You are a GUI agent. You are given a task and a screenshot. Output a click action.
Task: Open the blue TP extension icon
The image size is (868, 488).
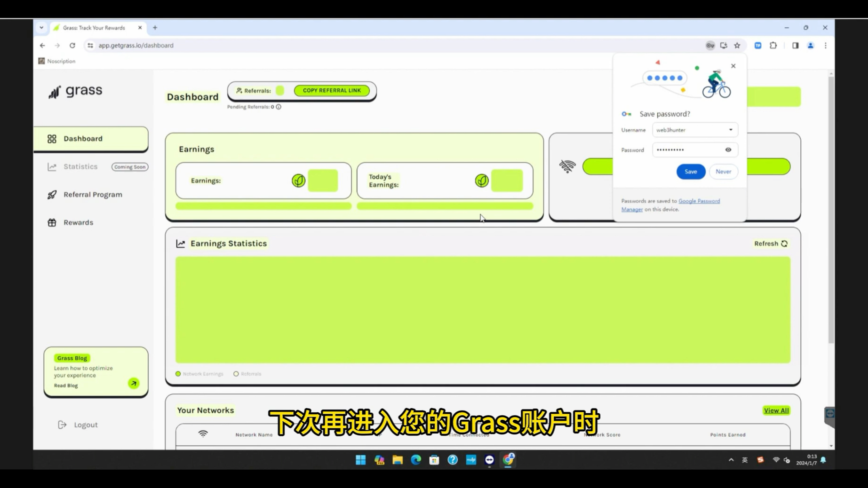tap(758, 46)
